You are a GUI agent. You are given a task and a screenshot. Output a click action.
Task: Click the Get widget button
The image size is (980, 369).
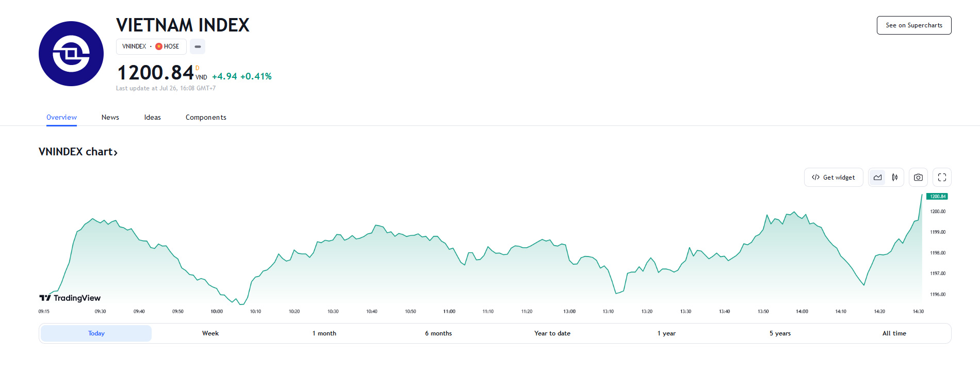[834, 178]
